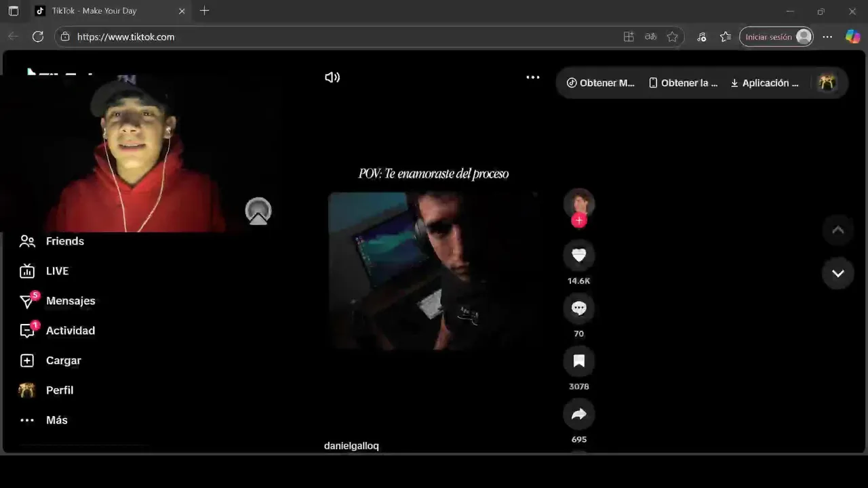Open browser settings and more menu

pos(827,37)
